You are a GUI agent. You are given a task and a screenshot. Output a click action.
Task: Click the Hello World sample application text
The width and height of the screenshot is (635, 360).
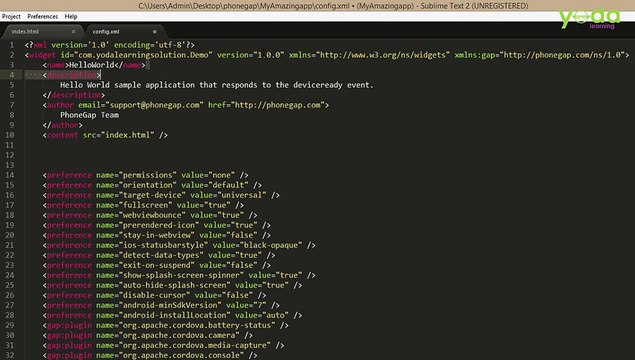tap(217, 85)
